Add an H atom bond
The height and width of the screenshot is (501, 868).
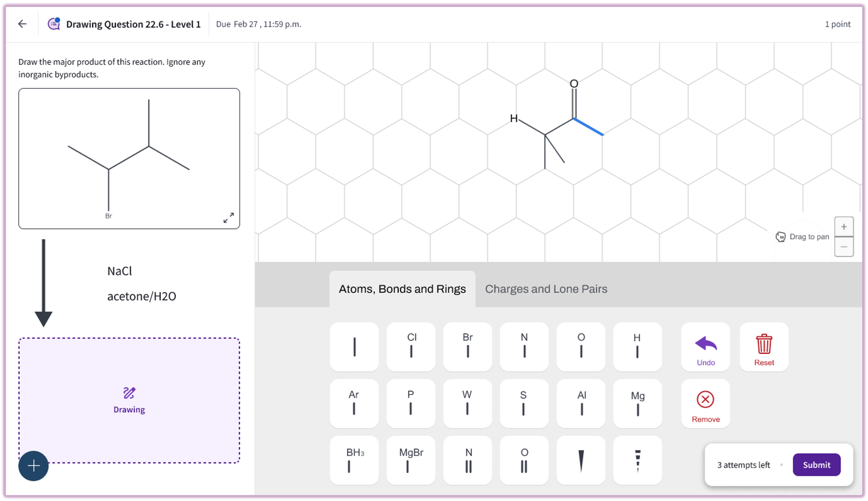coord(637,347)
